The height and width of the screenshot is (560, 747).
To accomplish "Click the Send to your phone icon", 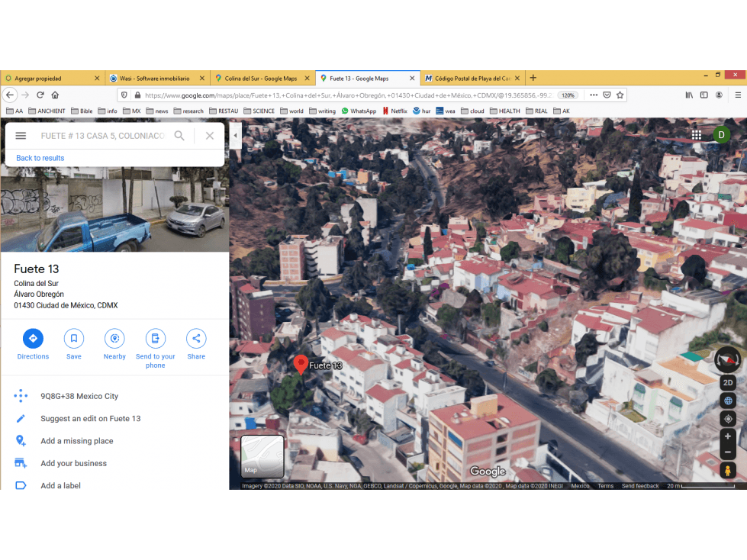I will (x=156, y=338).
